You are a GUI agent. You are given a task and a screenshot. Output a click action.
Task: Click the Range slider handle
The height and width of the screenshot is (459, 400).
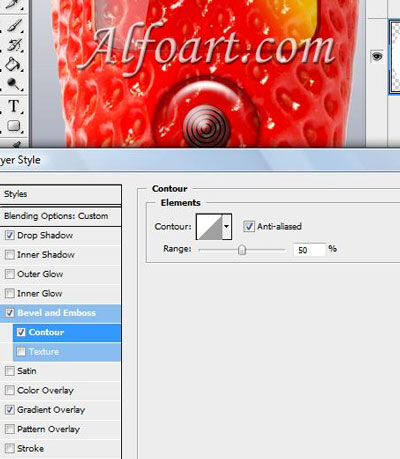click(x=242, y=250)
